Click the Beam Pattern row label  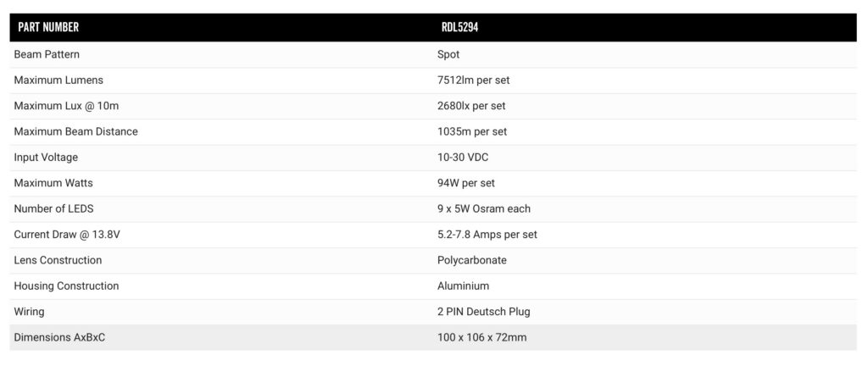(x=47, y=55)
